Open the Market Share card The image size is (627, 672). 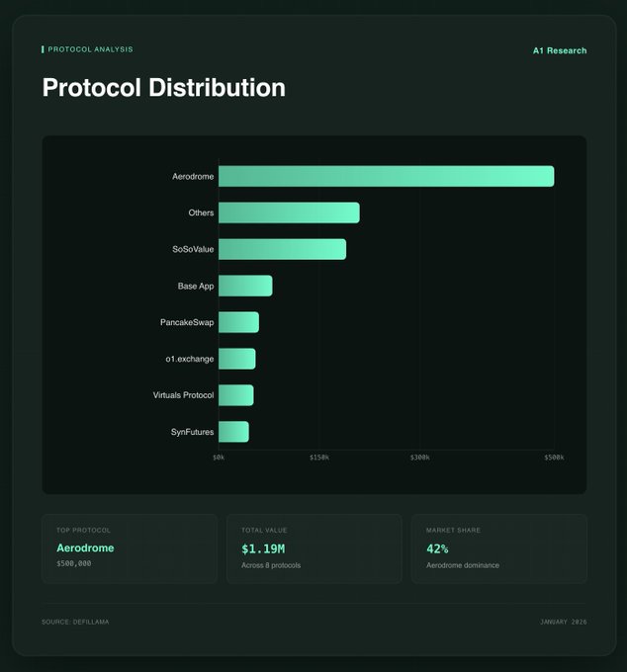point(498,548)
